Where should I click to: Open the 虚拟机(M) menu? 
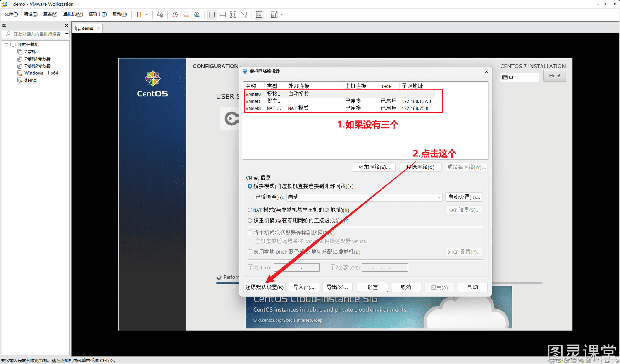(73, 14)
